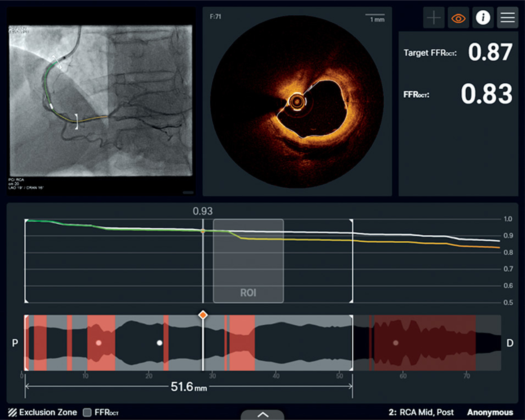Open the info icon panel
Screen dimensions: 525x420
(483, 18)
